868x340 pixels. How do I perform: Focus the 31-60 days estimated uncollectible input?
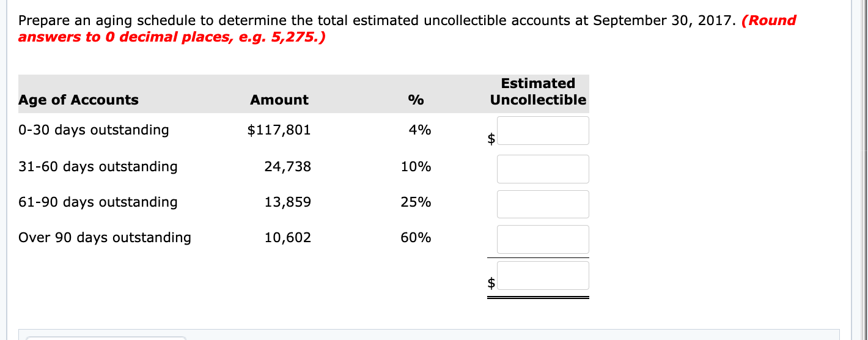(543, 169)
